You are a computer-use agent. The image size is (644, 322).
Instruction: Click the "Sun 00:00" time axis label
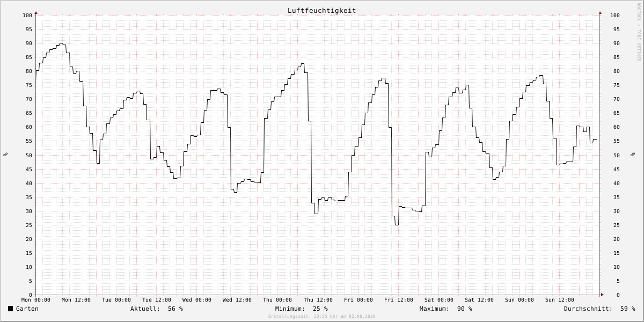519,300
